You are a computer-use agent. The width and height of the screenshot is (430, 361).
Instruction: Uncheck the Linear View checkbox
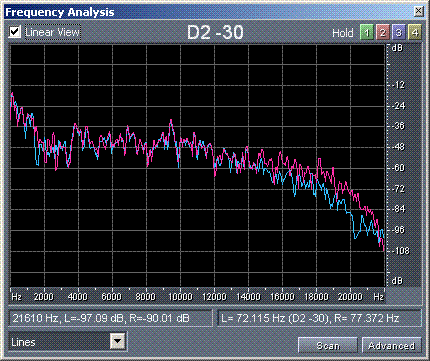(x=15, y=32)
